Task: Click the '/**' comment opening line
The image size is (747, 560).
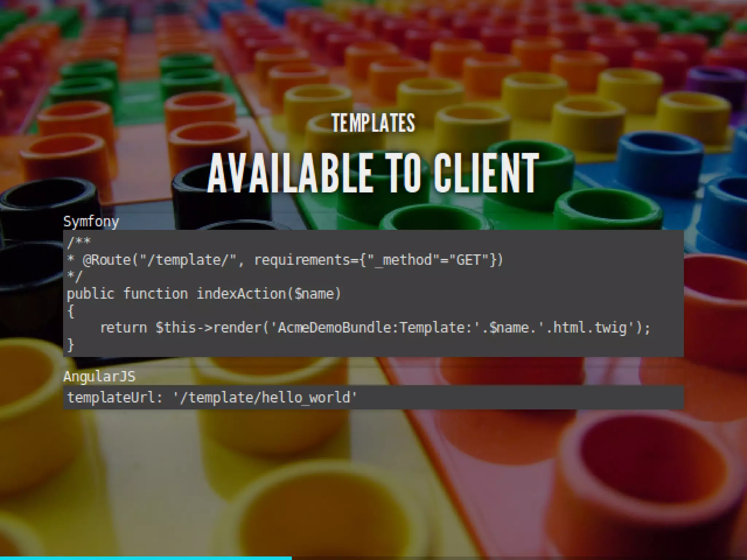Action: point(79,242)
